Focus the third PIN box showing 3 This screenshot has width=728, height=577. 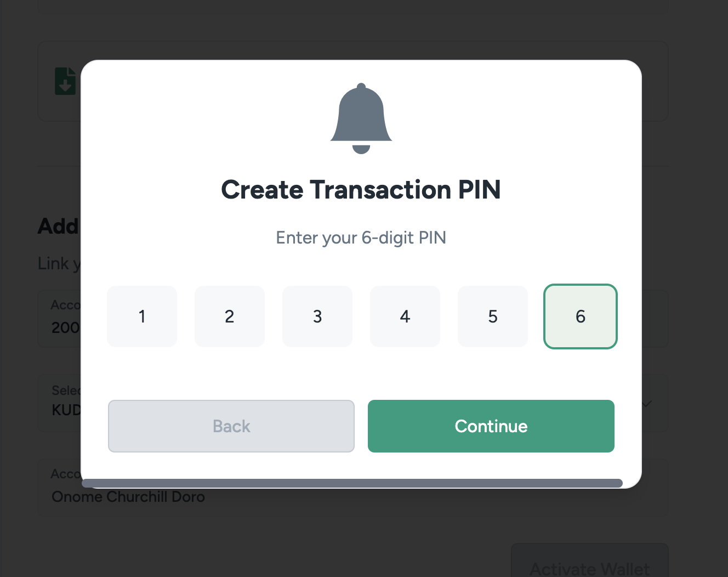[317, 316]
